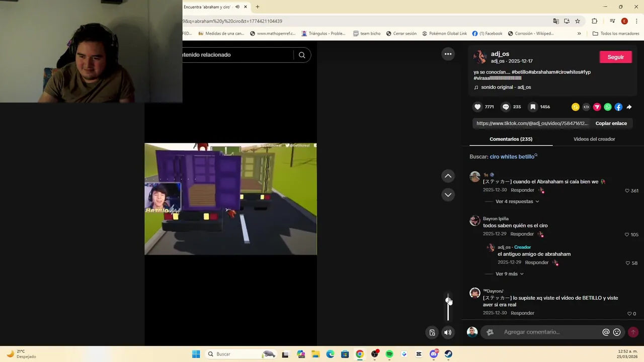Reply to Bayron Ipiña's comment
Screen dimensions: 644x362
click(x=522, y=234)
